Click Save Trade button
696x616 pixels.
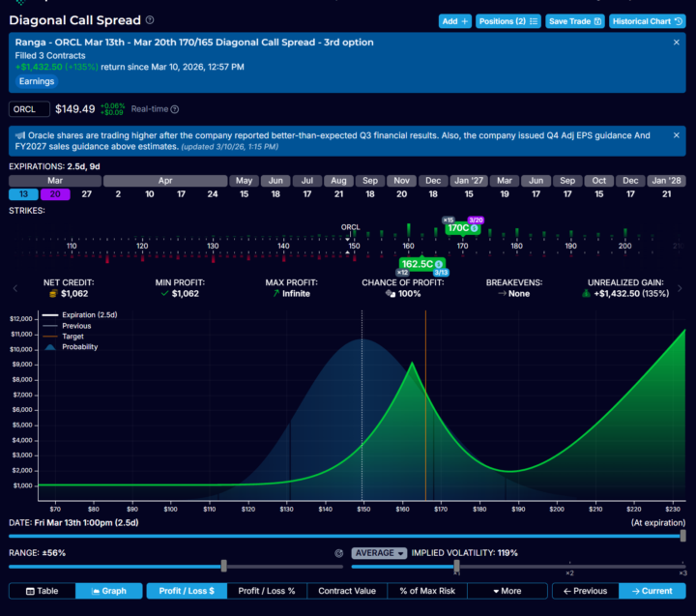[x=575, y=21]
